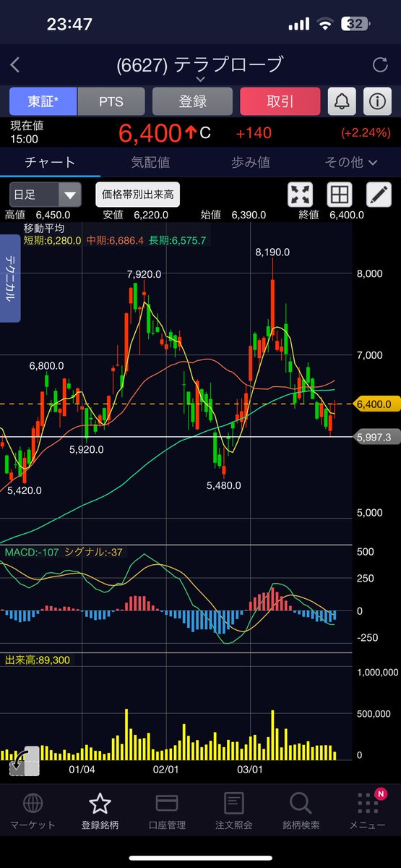Expand the その他 tab menu

tap(351, 162)
